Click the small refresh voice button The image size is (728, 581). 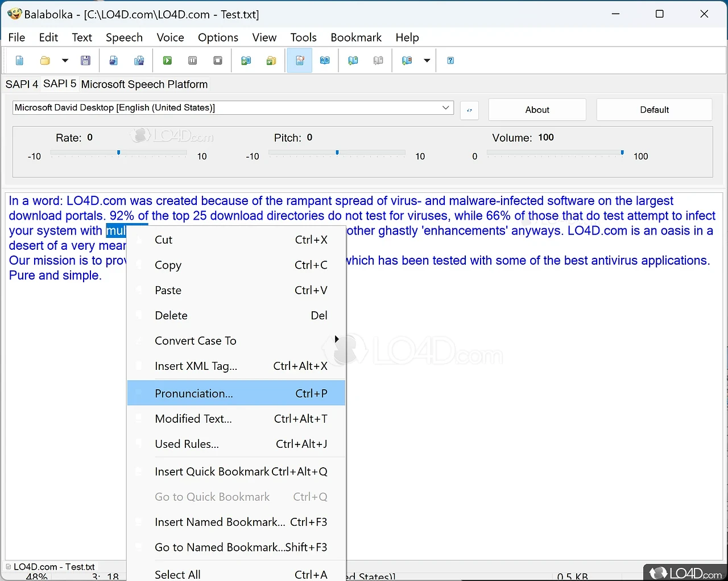(x=469, y=110)
